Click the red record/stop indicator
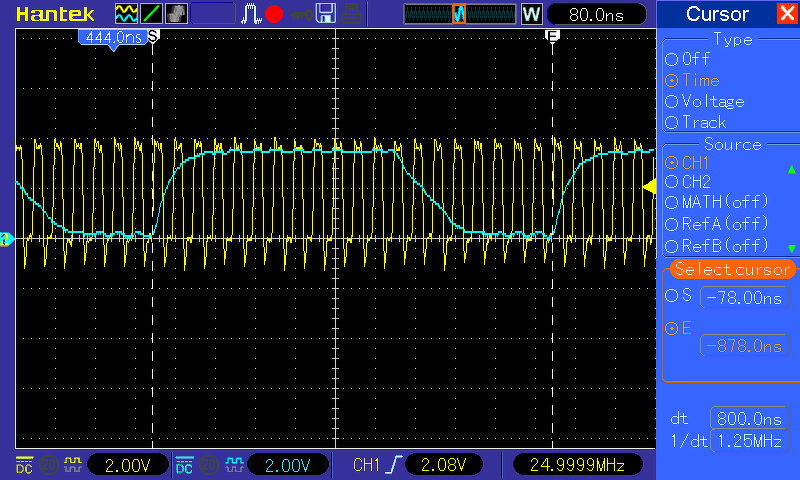This screenshot has height=480, width=800. pos(274,14)
